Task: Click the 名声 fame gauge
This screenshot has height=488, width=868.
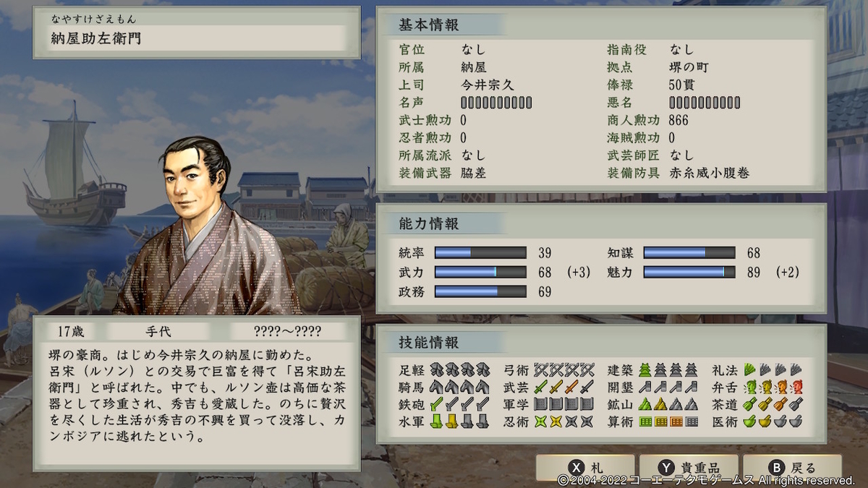Action: [x=496, y=102]
